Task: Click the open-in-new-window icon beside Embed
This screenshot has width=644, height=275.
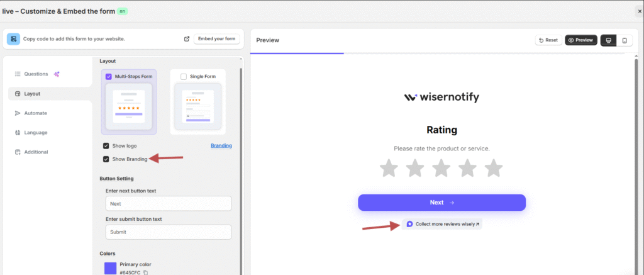Action: click(187, 39)
